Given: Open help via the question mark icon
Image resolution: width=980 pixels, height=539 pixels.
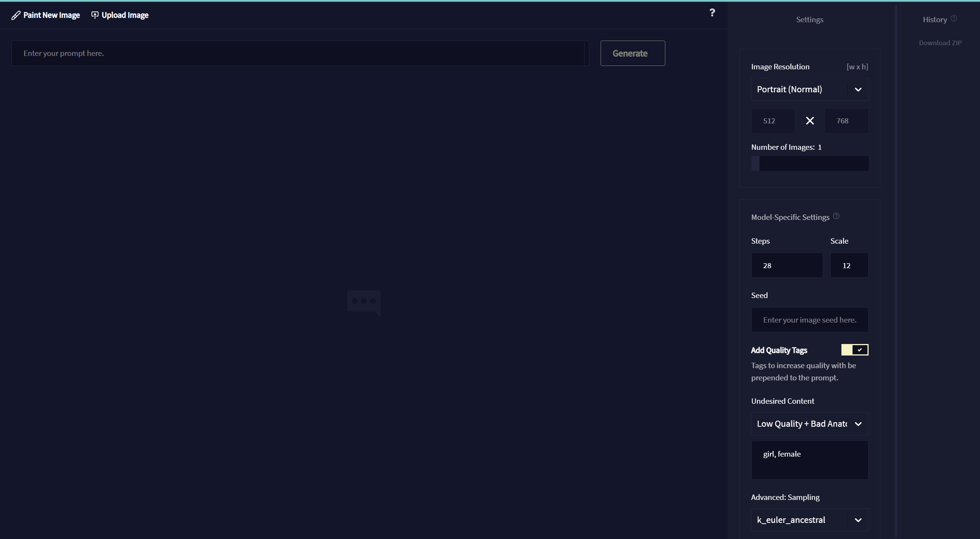Looking at the screenshot, I should click(712, 13).
